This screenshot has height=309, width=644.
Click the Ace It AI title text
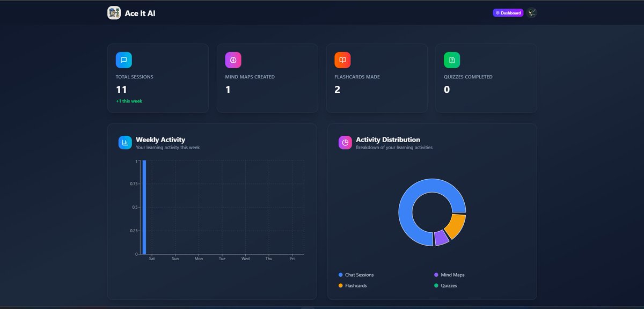(x=140, y=13)
